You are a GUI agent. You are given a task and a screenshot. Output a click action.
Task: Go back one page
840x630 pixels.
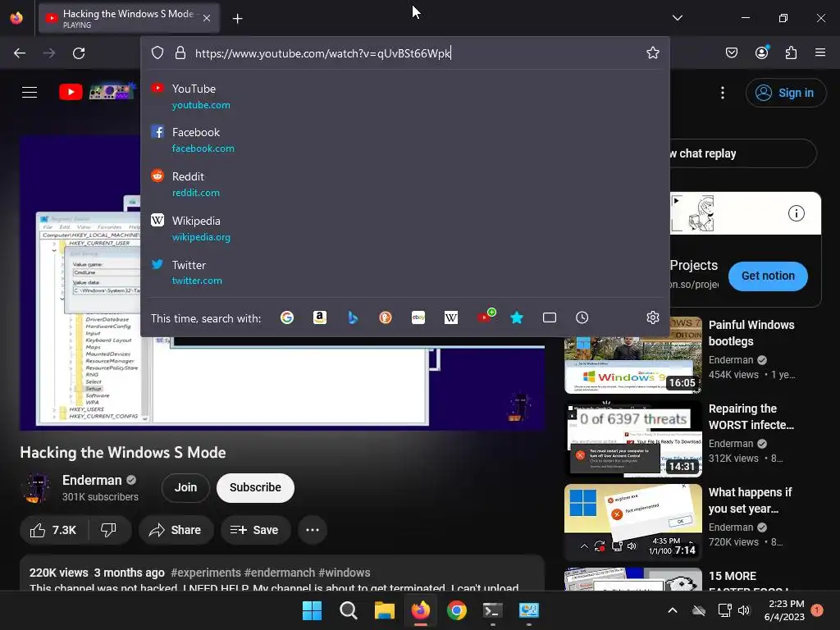(x=20, y=53)
